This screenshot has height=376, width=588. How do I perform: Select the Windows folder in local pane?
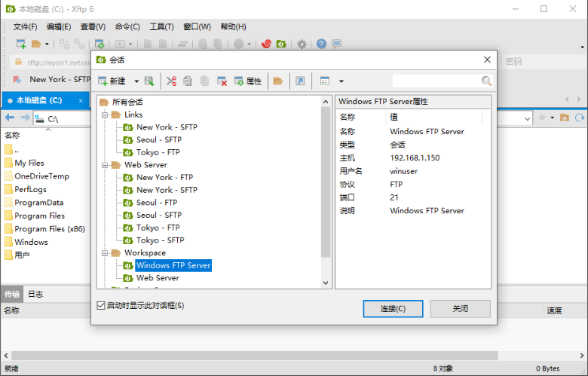pyautogui.click(x=31, y=242)
